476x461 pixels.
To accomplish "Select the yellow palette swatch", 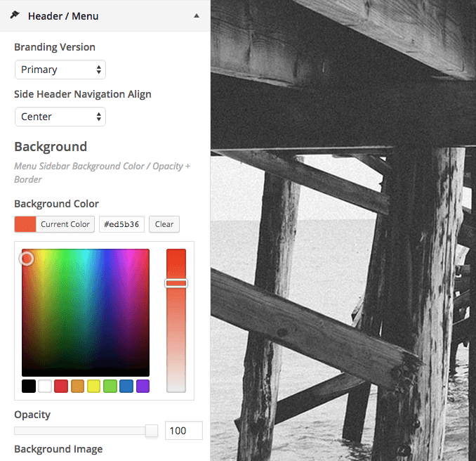I will [93, 387].
